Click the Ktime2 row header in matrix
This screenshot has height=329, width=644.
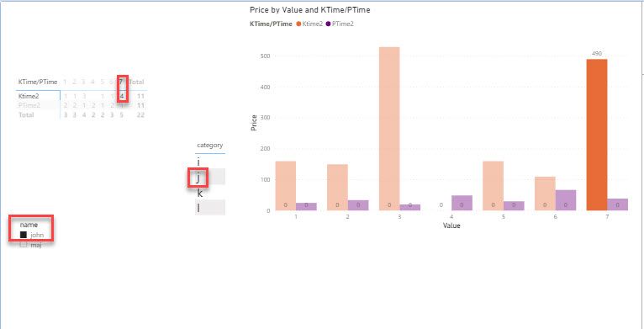click(x=29, y=96)
